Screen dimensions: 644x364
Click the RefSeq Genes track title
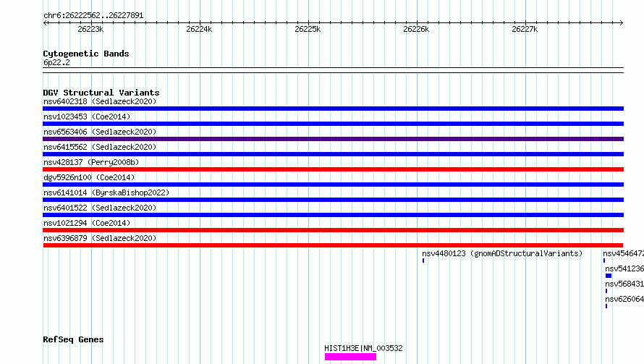73,339
